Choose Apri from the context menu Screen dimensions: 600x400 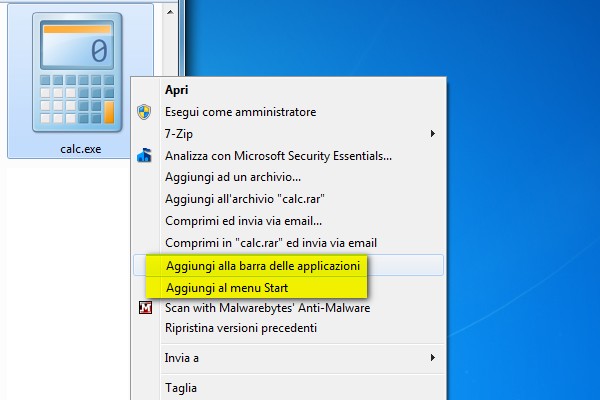point(176,90)
